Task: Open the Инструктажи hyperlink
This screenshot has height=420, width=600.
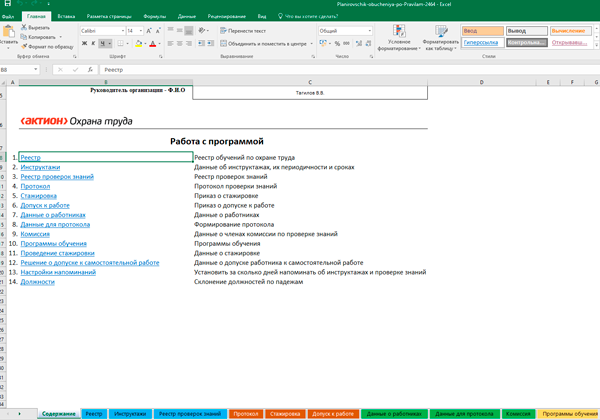Action: click(x=40, y=167)
